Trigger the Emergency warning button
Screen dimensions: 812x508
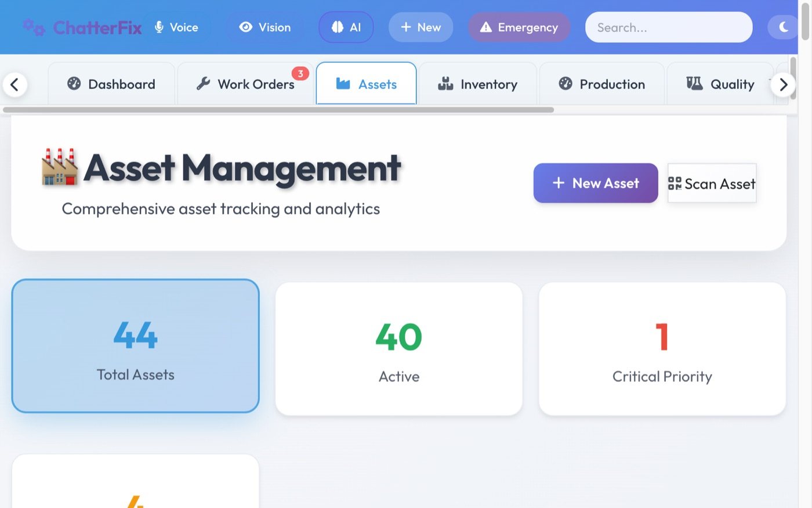click(520, 27)
